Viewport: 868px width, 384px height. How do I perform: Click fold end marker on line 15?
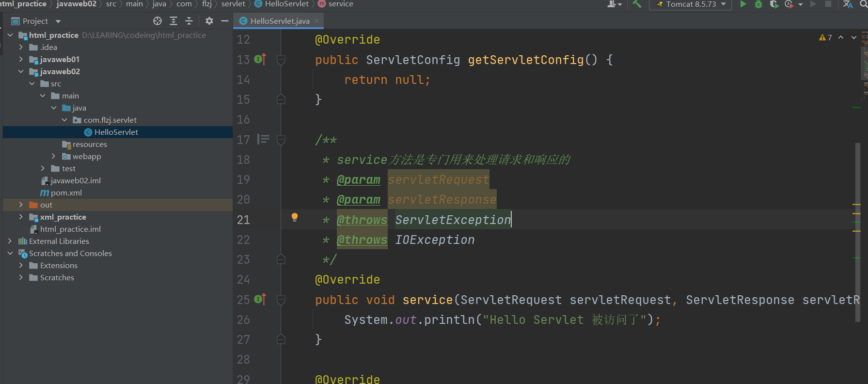pos(281,99)
